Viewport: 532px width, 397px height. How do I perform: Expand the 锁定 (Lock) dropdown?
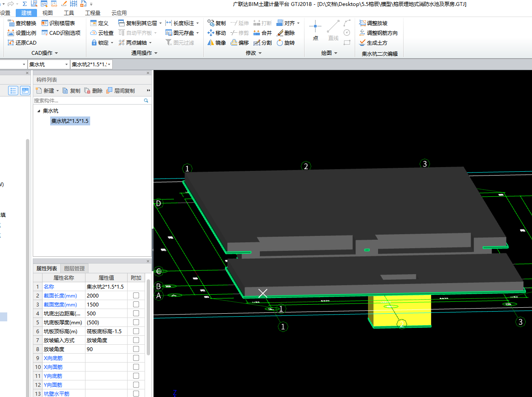(x=112, y=43)
